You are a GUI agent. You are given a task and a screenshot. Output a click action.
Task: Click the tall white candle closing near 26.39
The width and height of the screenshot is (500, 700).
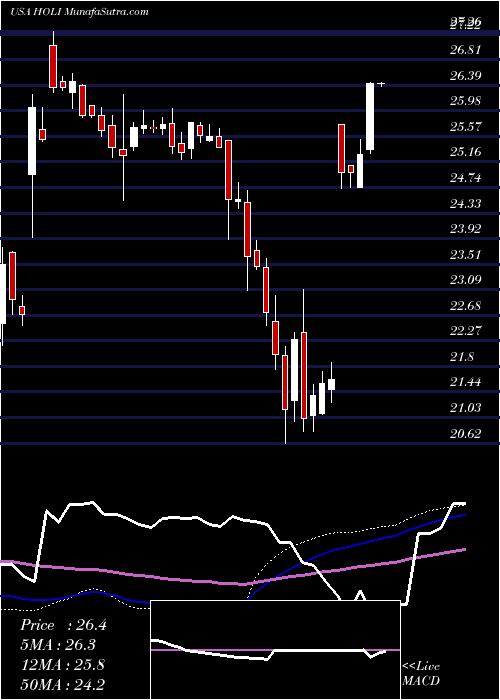click(370, 117)
